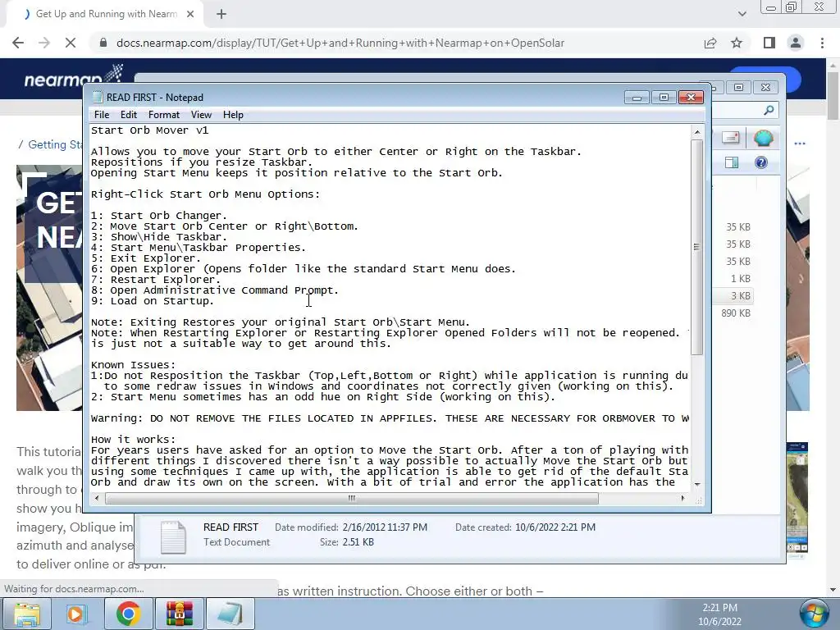
Task: Close the Explorer window behind Notepad
Action: click(x=765, y=87)
